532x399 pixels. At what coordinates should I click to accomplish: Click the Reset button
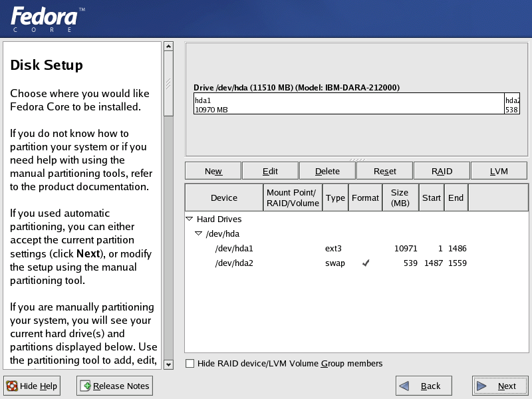click(x=385, y=171)
